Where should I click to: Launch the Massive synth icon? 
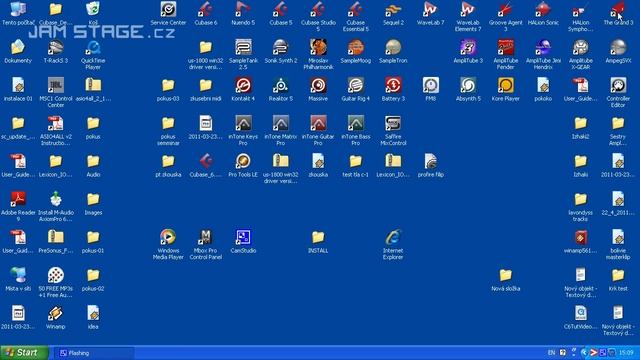point(318,85)
